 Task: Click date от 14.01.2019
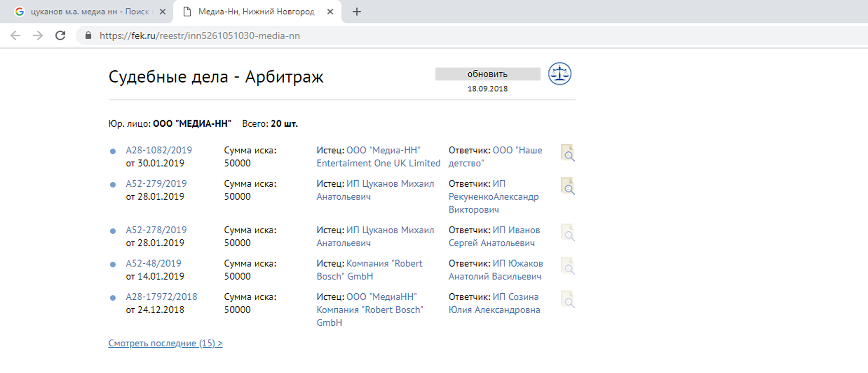click(x=155, y=276)
